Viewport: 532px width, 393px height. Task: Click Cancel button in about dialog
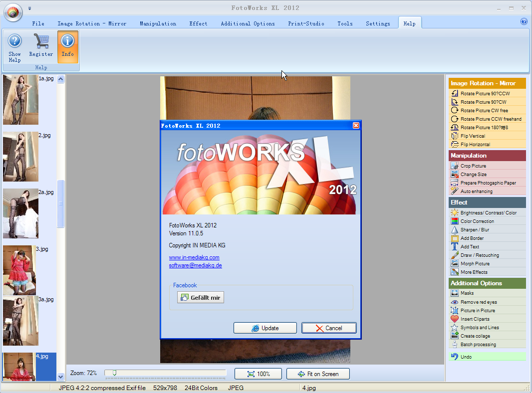point(329,328)
